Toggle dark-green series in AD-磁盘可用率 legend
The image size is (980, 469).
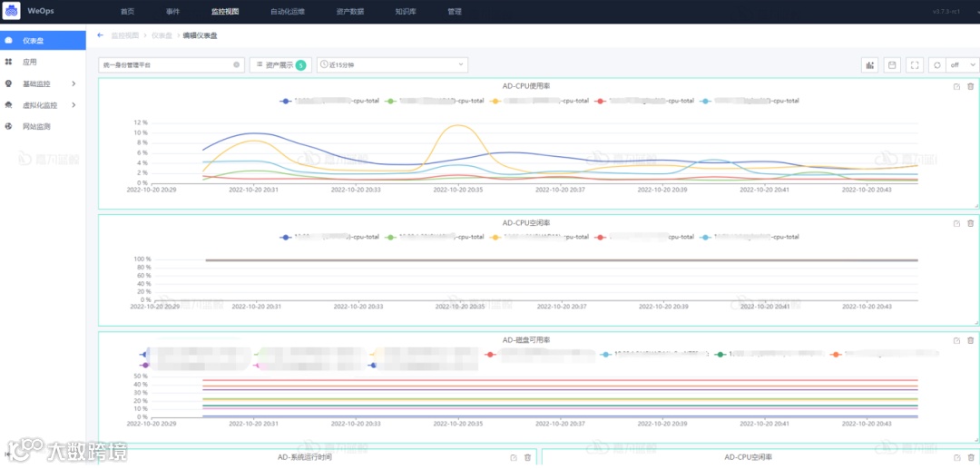770,354
